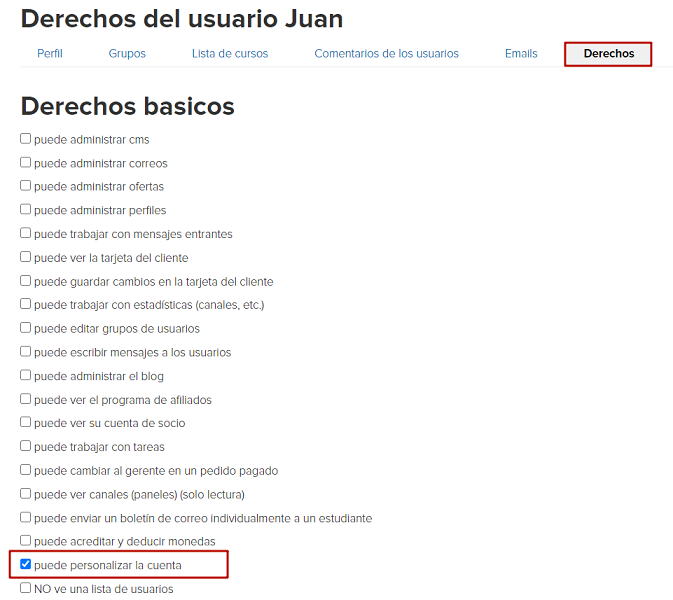Enable 'puede ver su cuenta de socio'

[x=26, y=422]
